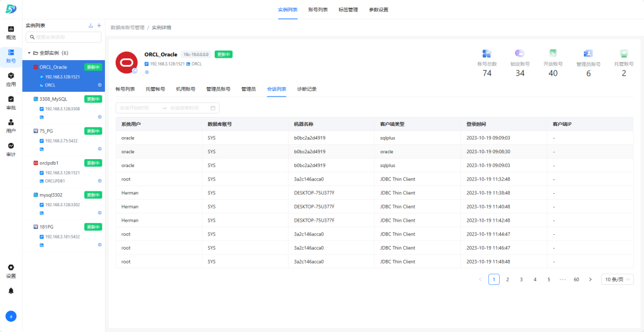The image size is (644, 332).
Task: Click the session row at 2023-10-19 09:08:30
Action: click(x=374, y=151)
